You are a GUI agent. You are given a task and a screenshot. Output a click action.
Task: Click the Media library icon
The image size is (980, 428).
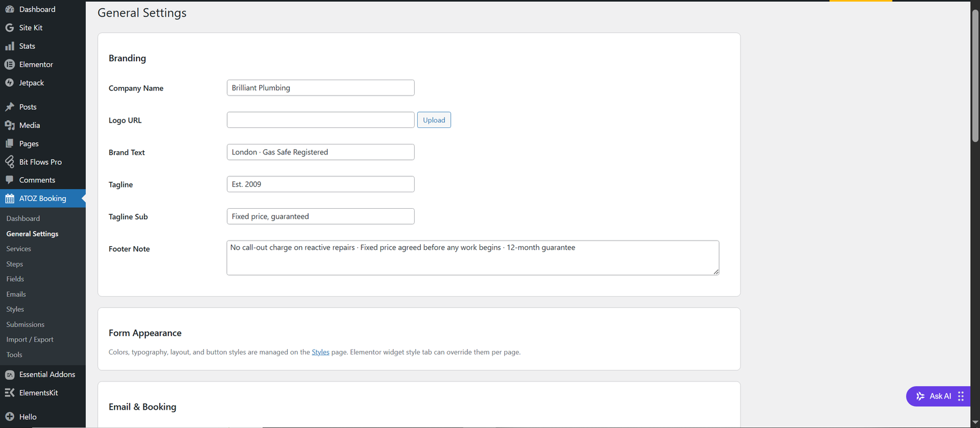click(x=10, y=125)
